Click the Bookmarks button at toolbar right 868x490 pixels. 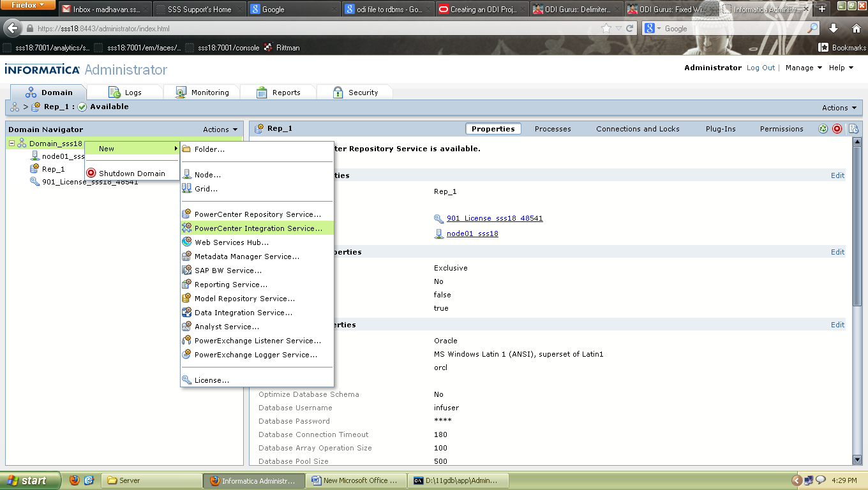point(842,48)
